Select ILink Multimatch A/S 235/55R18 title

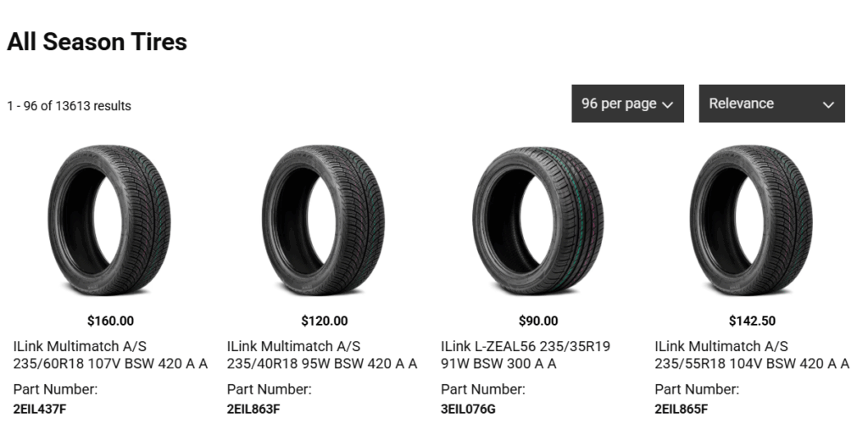pos(752,355)
